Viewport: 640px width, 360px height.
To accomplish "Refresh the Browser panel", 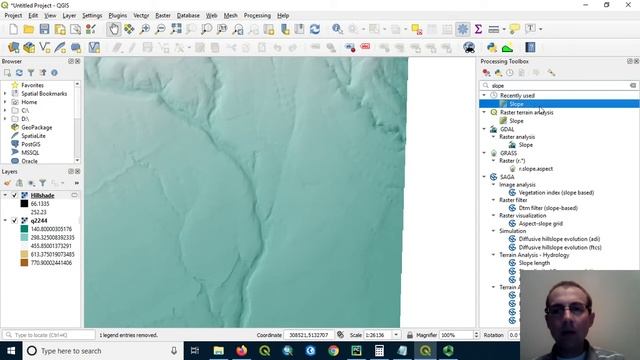I will 19,73.
